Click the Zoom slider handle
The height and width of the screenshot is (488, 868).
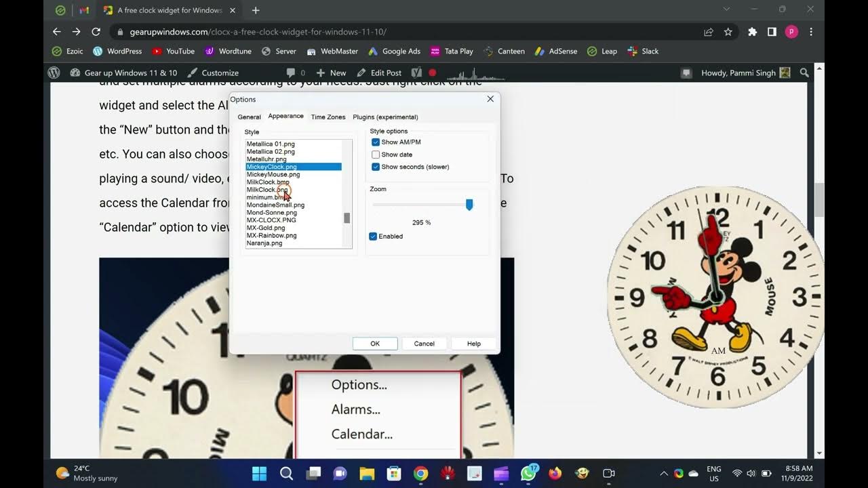point(469,205)
